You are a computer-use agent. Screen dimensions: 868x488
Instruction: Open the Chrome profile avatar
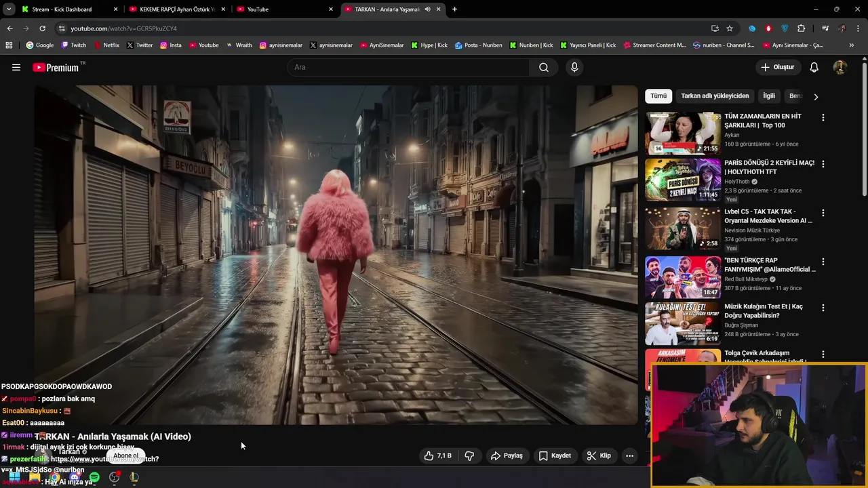click(842, 28)
